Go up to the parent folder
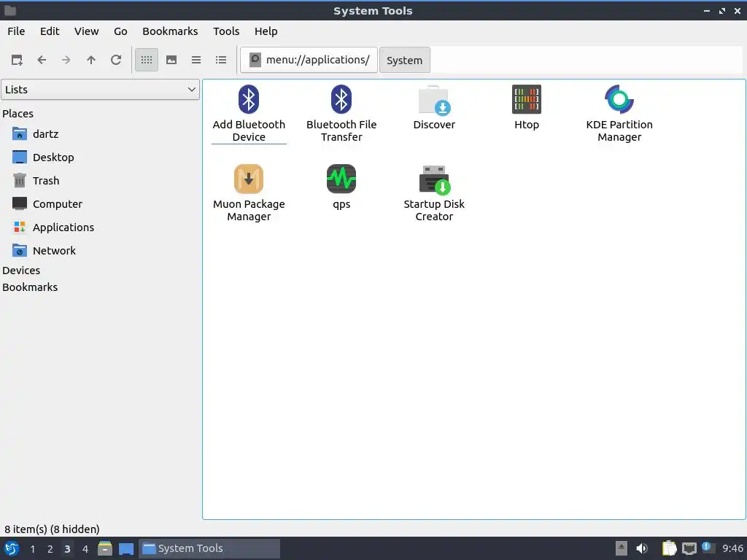747x560 pixels. click(x=91, y=60)
